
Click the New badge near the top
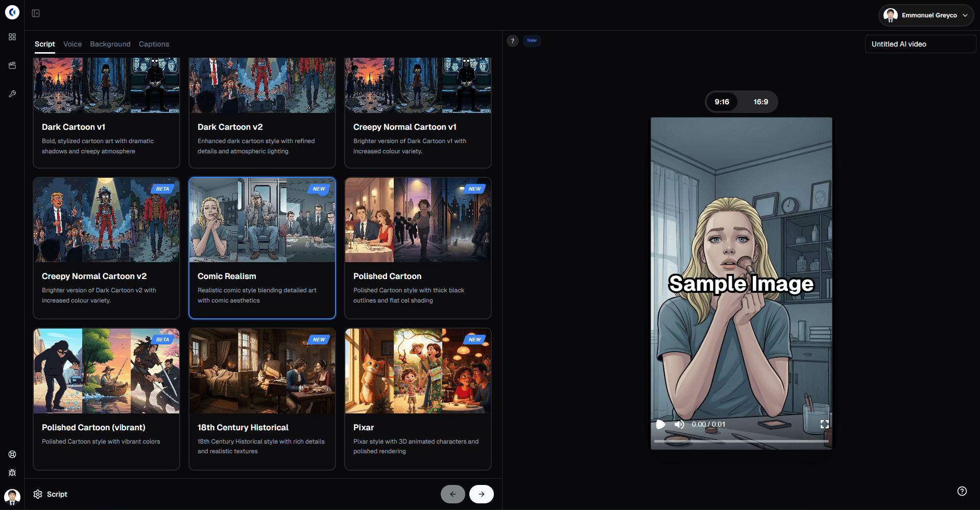pyautogui.click(x=531, y=40)
